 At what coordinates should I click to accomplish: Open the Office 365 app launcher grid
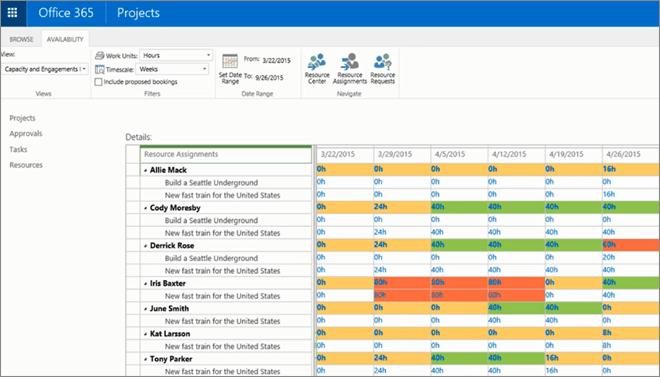coord(13,13)
